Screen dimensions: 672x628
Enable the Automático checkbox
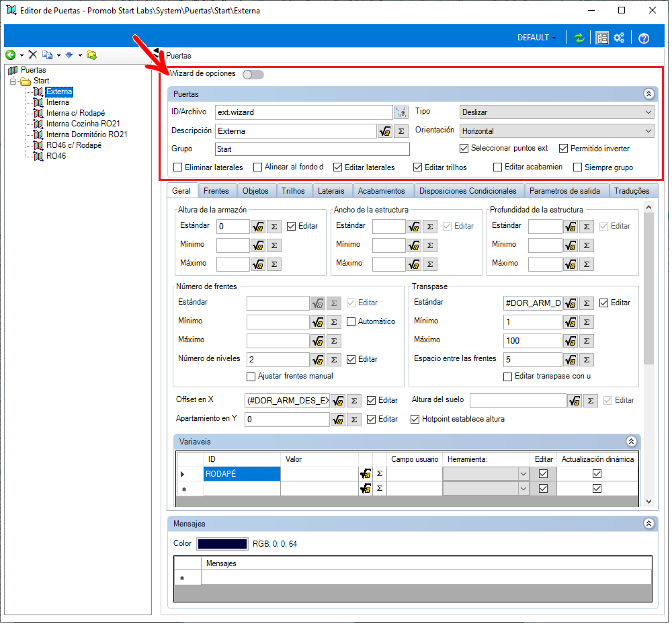click(x=351, y=321)
